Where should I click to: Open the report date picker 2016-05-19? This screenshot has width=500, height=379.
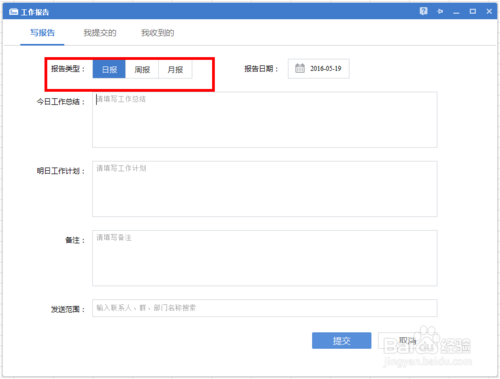pos(319,69)
